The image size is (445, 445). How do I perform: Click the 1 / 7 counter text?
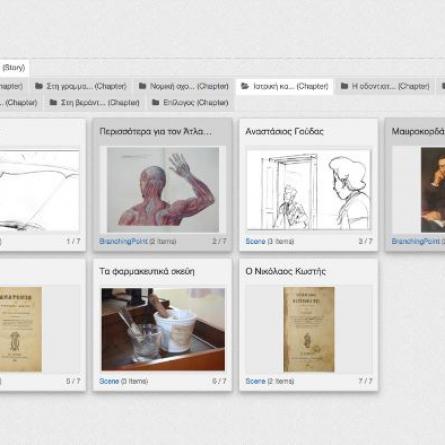click(73, 241)
